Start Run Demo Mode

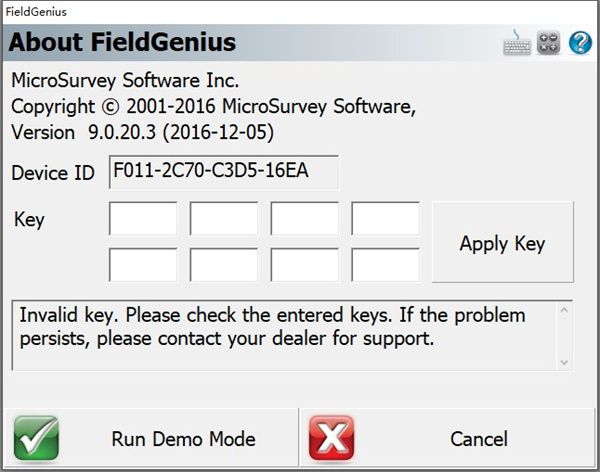[x=183, y=439]
